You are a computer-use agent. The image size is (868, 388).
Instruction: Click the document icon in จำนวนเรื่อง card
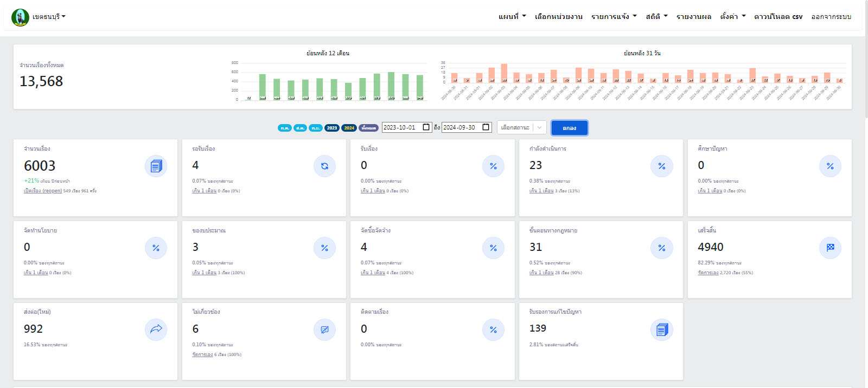156,166
